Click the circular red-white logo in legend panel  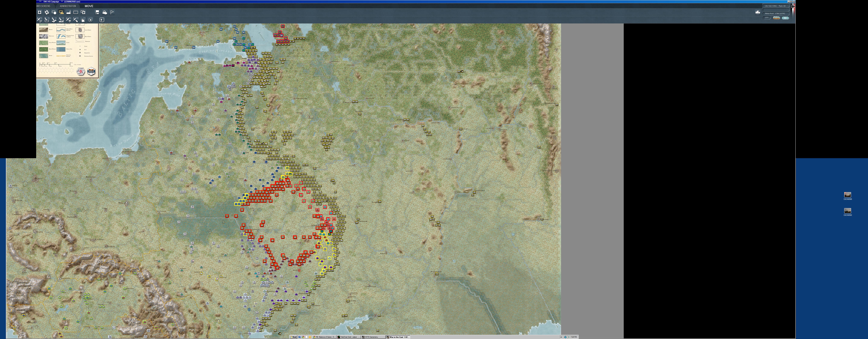tap(81, 71)
